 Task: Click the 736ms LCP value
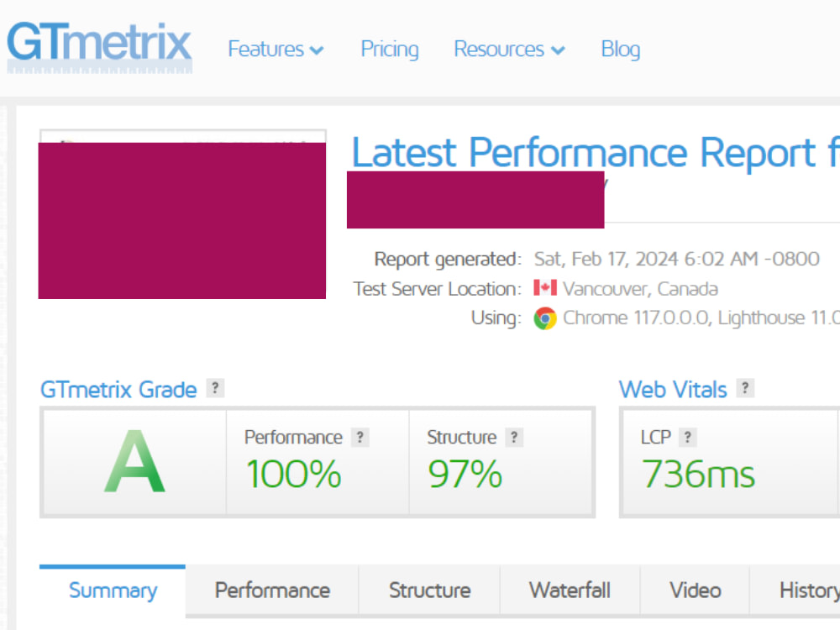tap(699, 474)
